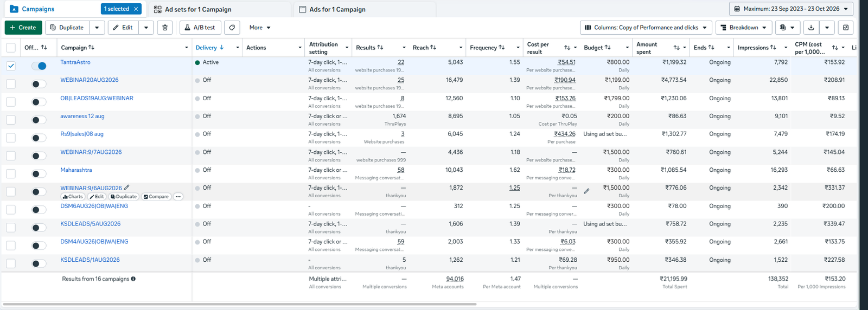Open the three-dot more menu under WEBINAR:9/6AUG2026
This screenshot has height=310, width=868.
(178, 197)
